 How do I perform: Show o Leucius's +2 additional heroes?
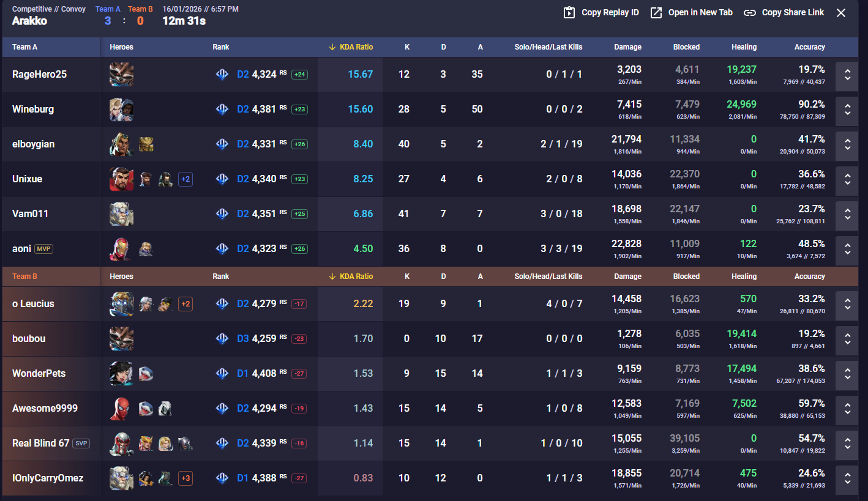pos(185,304)
